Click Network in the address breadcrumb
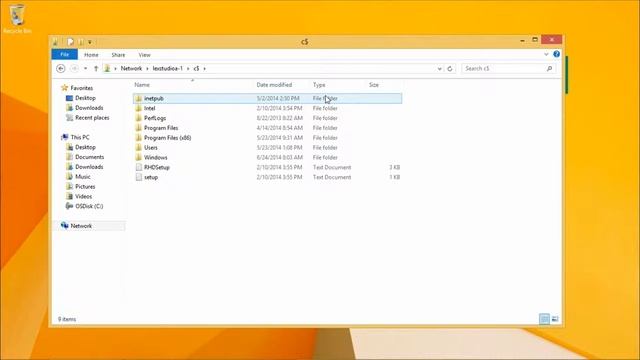640x360 pixels. coord(131,69)
